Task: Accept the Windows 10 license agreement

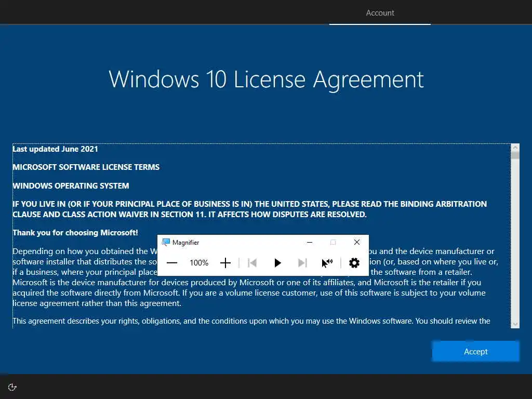Action: click(476, 352)
